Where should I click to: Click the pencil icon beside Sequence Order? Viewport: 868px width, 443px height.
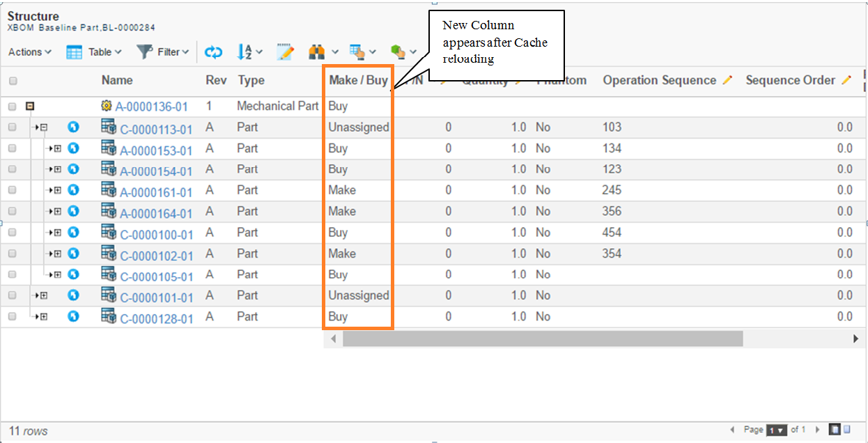pos(846,80)
